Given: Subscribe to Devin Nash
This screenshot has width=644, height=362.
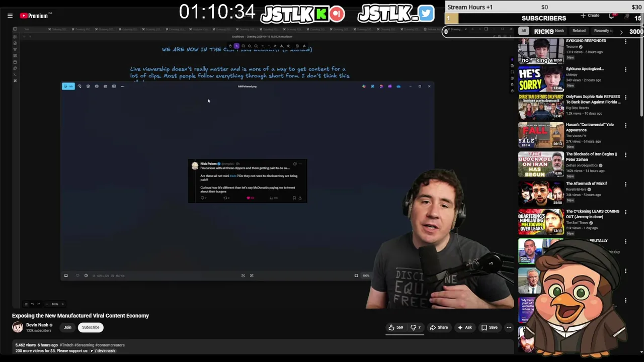Looking at the screenshot, I should coord(91,327).
